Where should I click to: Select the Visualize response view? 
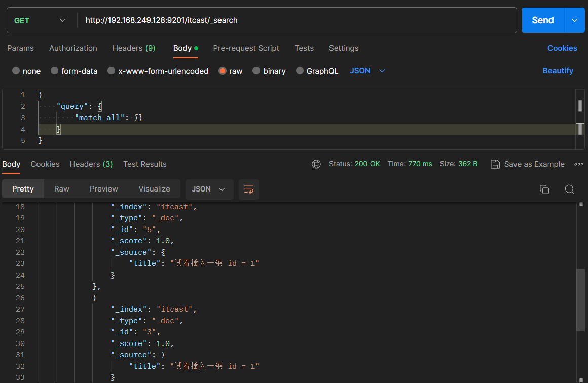154,189
